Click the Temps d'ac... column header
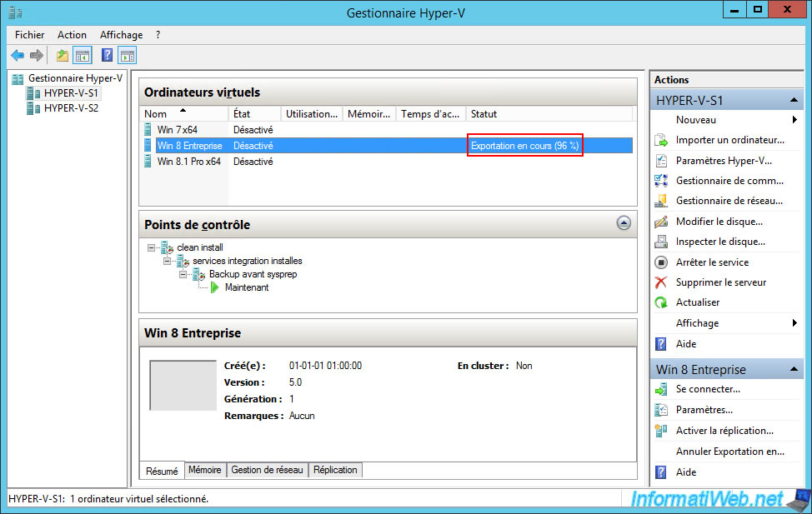This screenshot has height=514, width=812. click(430, 114)
